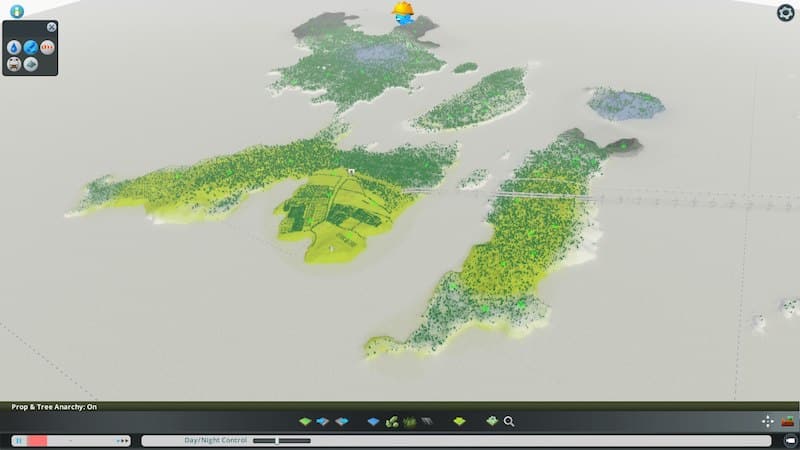Click the red dotted round icon in panel
800x450 pixels.
(x=48, y=47)
